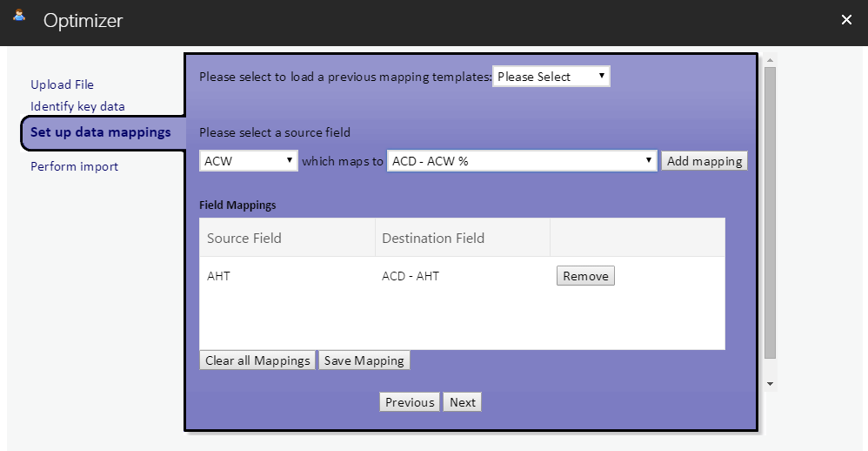Click the Optimizer app icon in title bar
Screen dimensions: 868x451
19,17
